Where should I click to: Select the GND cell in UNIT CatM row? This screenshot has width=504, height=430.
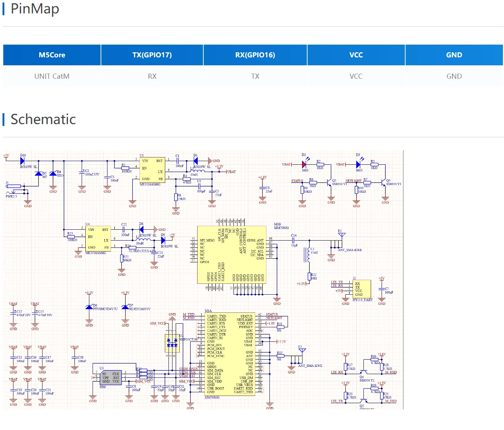tap(454, 76)
